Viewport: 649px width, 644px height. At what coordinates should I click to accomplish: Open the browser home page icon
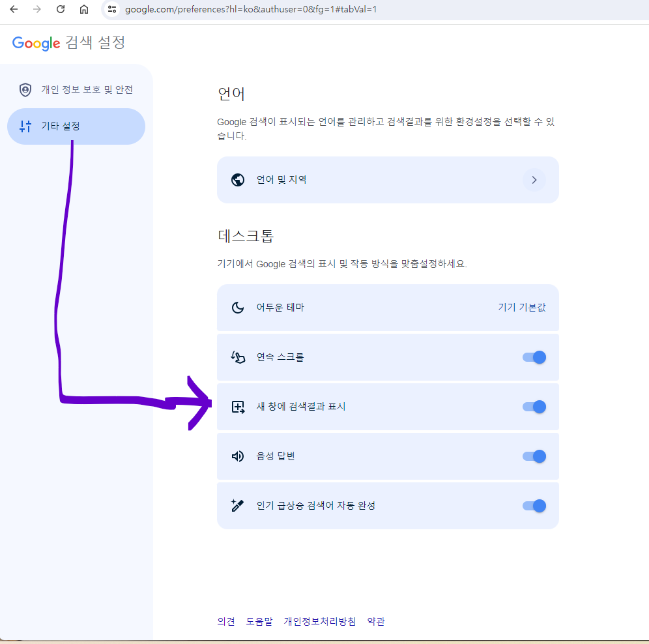pos(84,9)
